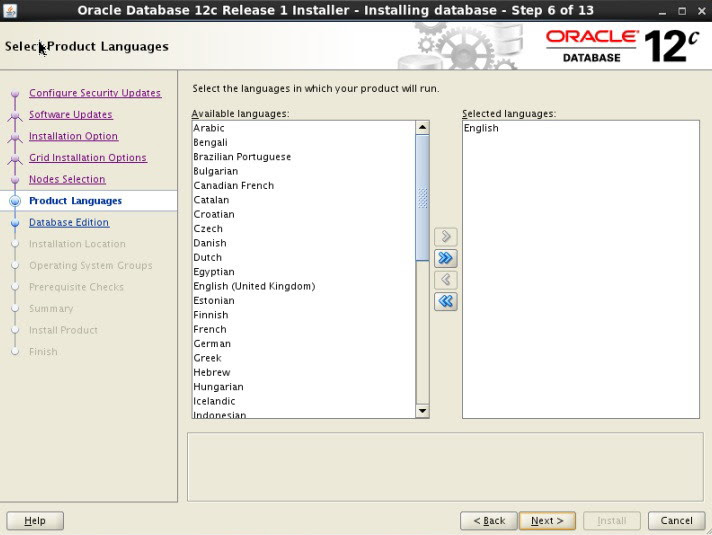Click the Next button

click(547, 520)
